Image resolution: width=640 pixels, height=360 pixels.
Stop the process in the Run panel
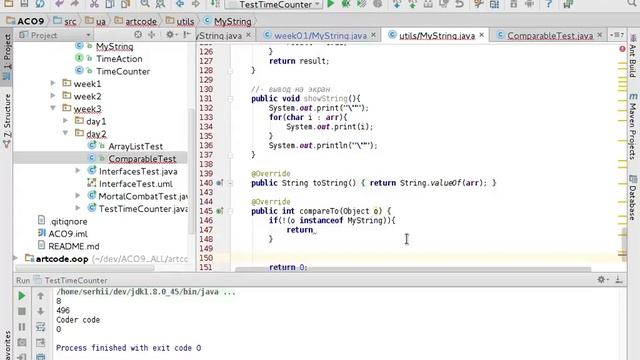pyautogui.click(x=22, y=311)
